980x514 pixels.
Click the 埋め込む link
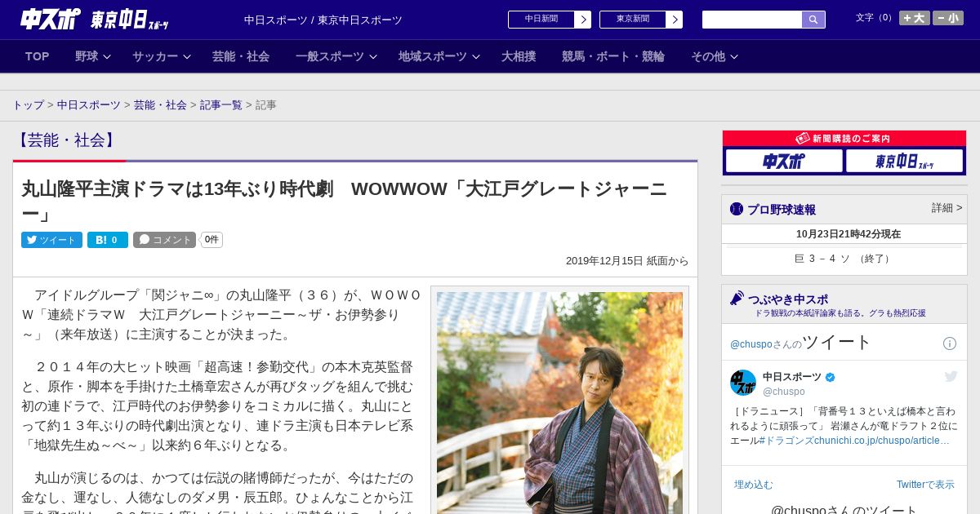(x=753, y=485)
